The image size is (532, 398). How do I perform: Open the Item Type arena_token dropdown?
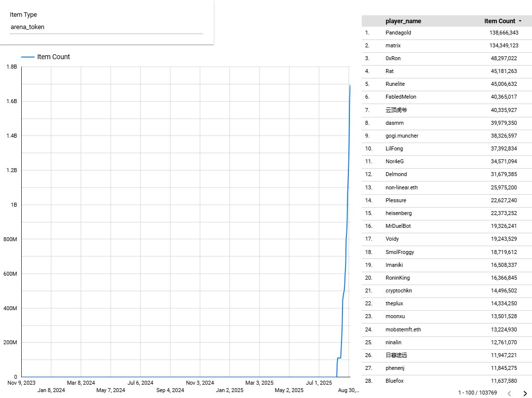point(106,27)
